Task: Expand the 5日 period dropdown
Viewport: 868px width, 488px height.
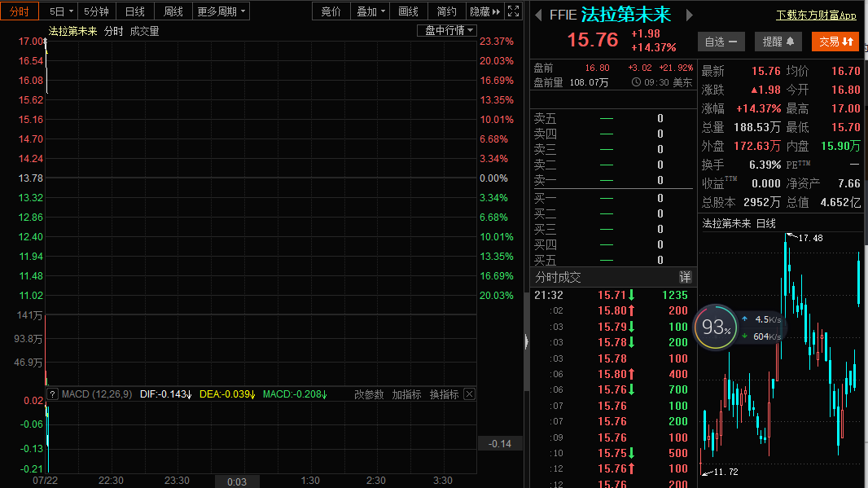Action: click(61, 11)
